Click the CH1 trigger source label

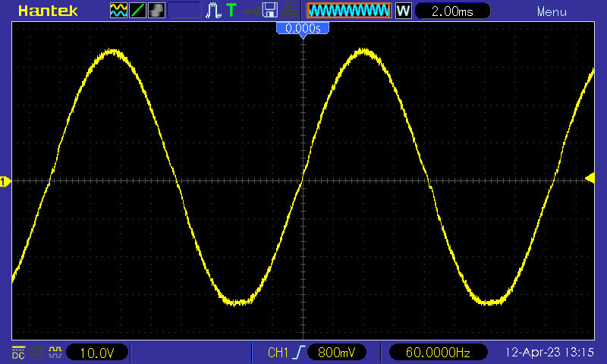(x=278, y=353)
